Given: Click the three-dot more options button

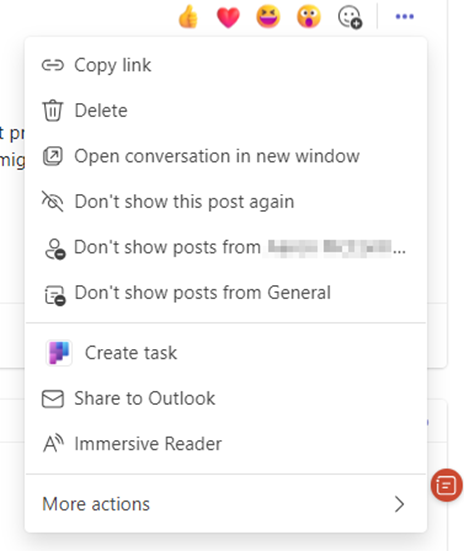Looking at the screenshot, I should 405,16.
